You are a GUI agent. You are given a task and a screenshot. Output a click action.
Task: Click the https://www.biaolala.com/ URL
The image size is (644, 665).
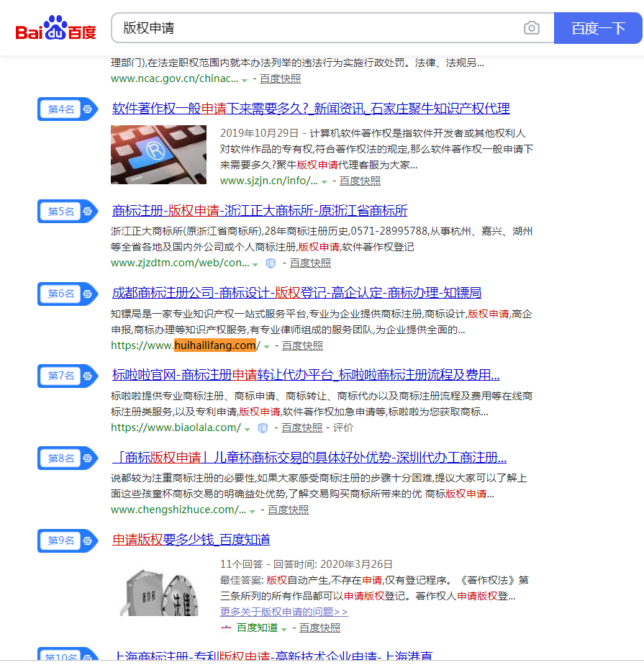point(176,428)
